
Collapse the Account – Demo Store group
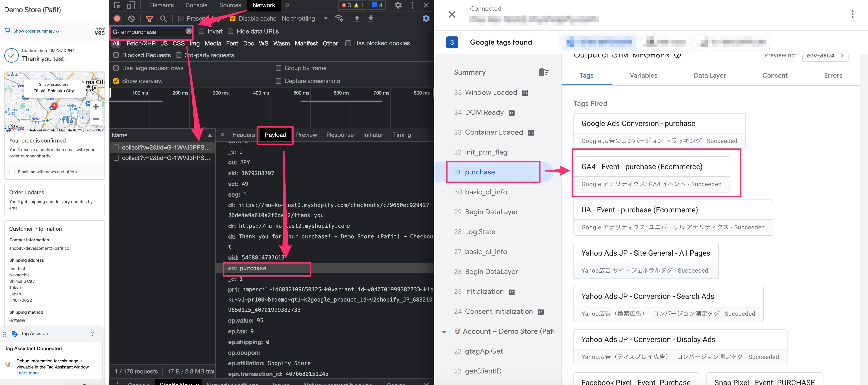444,332
